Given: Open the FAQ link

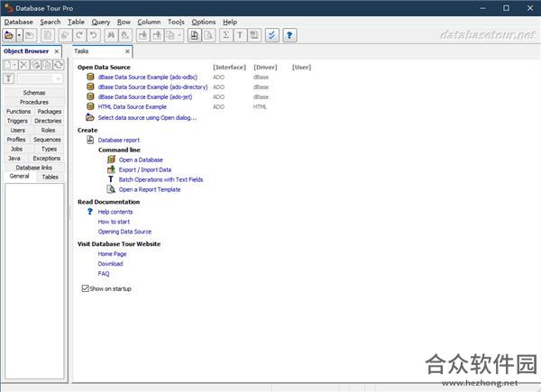Looking at the screenshot, I should (x=104, y=274).
